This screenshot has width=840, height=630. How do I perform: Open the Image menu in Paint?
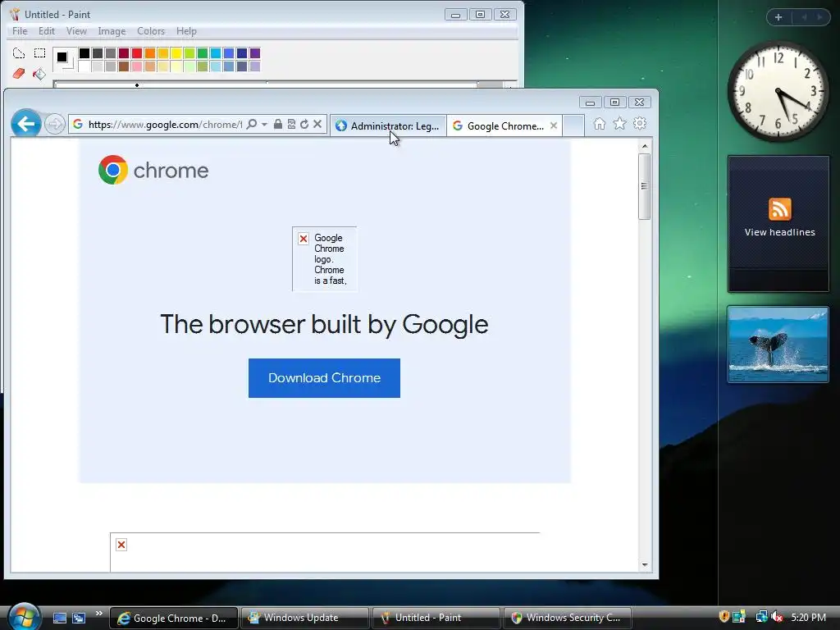click(x=112, y=31)
